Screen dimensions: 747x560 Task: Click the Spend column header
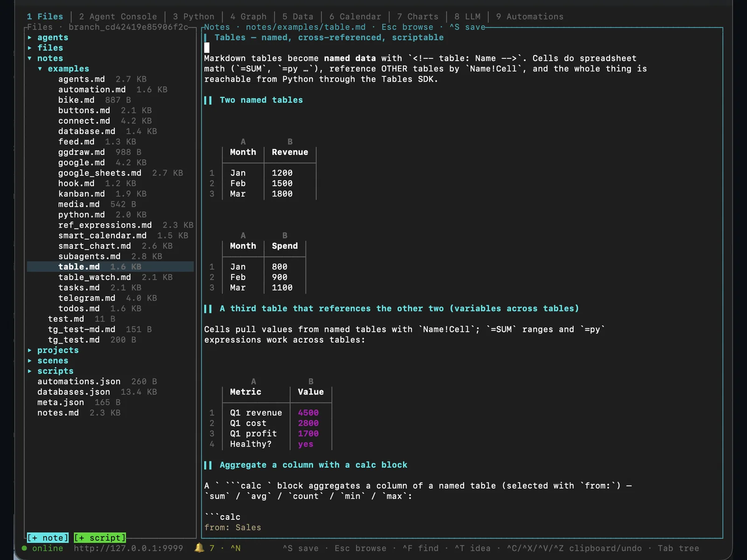point(285,246)
